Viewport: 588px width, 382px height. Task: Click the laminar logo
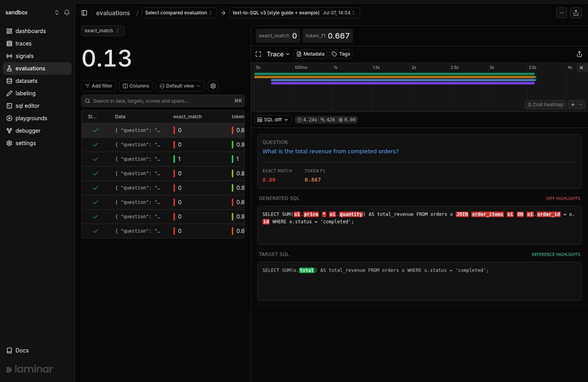pos(30,369)
